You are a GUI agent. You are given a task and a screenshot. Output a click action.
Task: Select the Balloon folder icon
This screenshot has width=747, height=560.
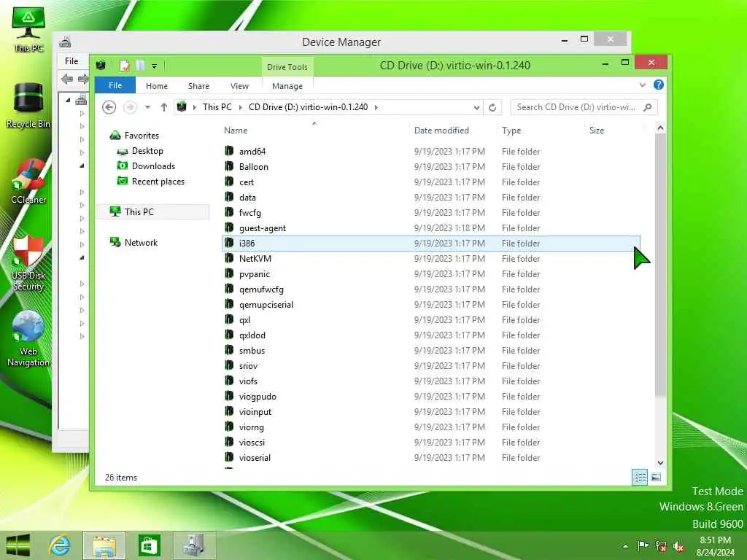point(229,166)
